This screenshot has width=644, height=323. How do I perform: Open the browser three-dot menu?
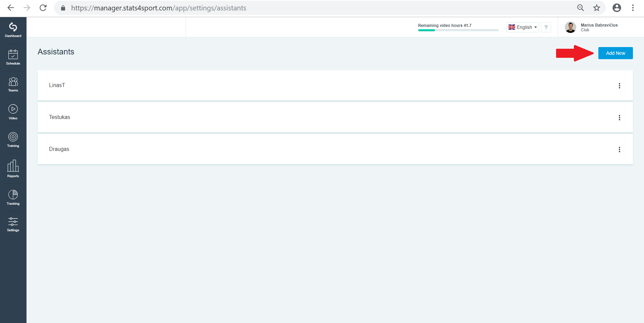[633, 8]
